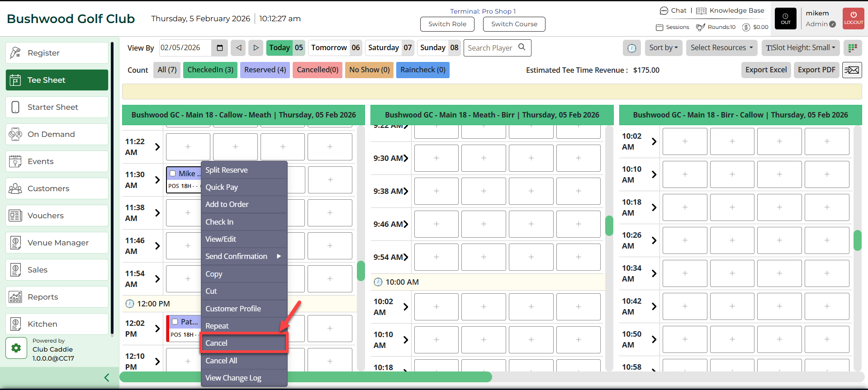Go to next day arrow
The width and height of the screenshot is (868, 390).
(x=256, y=48)
